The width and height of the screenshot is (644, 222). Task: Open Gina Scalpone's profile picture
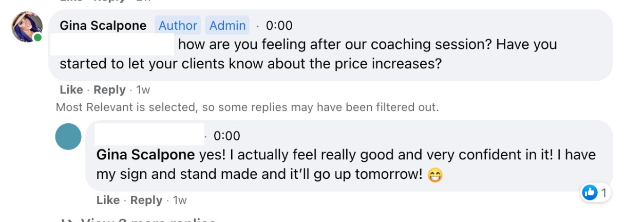[27, 27]
